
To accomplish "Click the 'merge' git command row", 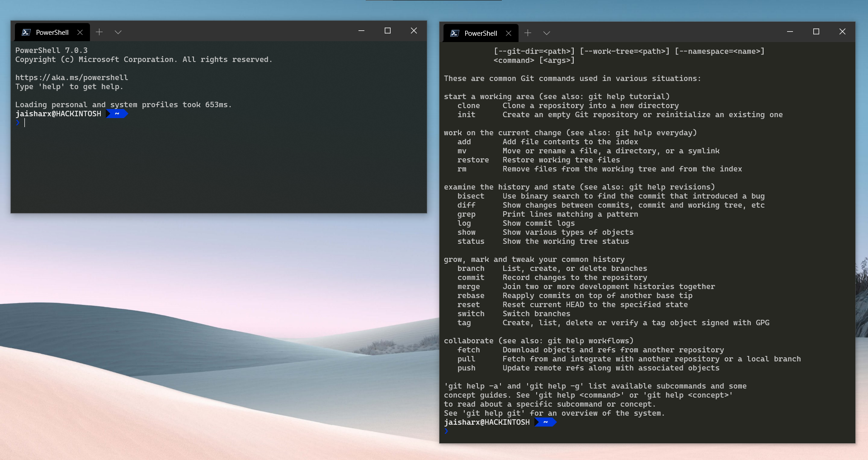I will click(x=586, y=287).
